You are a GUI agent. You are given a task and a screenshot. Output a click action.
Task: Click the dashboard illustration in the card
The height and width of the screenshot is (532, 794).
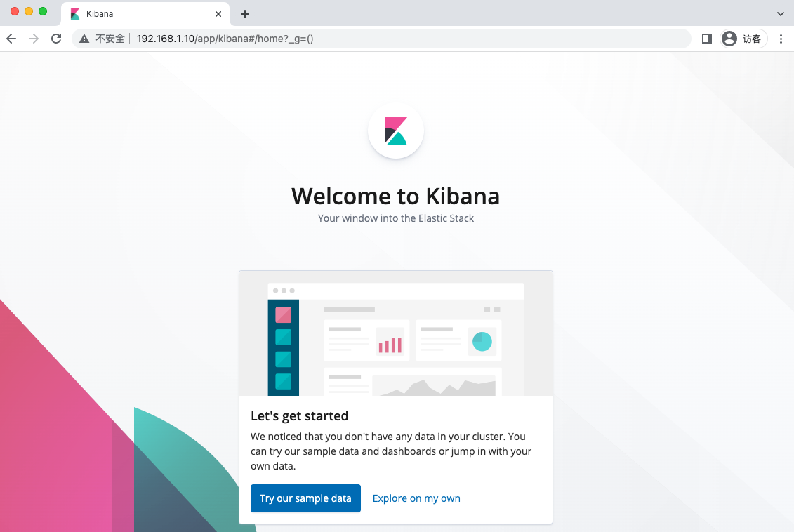[x=396, y=333]
